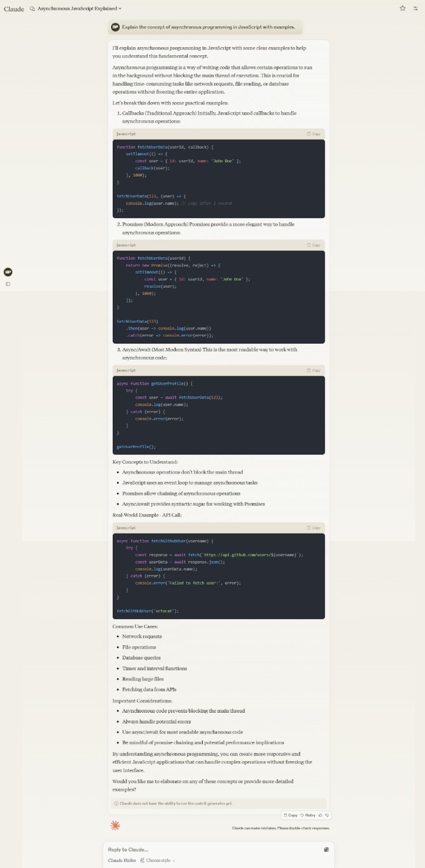Open chat controls settings icon

pyautogui.click(x=416, y=8)
